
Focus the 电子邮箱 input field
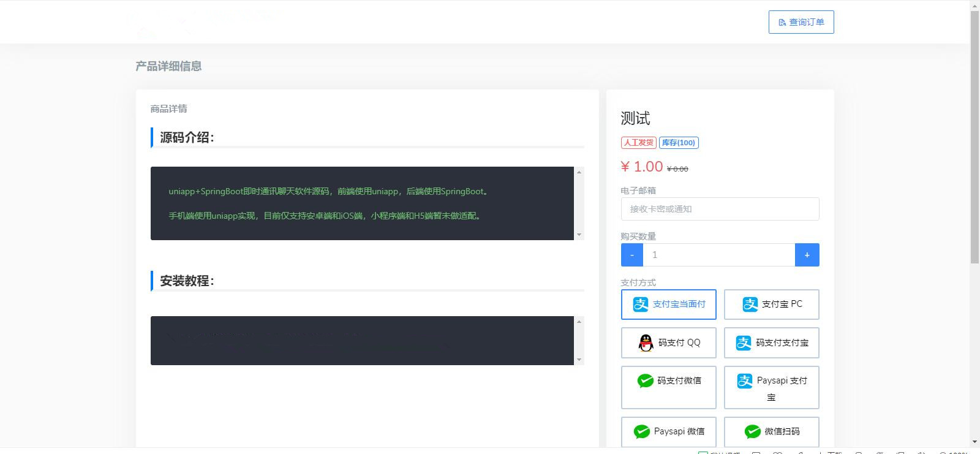[720, 209]
